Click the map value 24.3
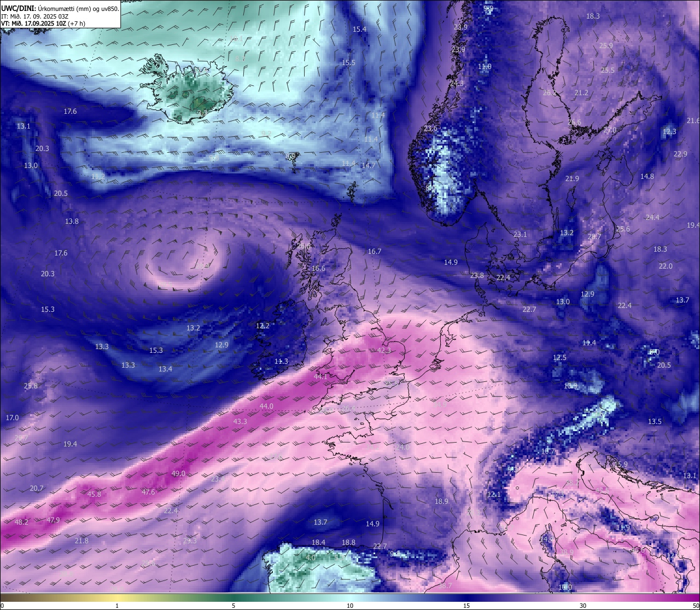 pyautogui.click(x=457, y=83)
